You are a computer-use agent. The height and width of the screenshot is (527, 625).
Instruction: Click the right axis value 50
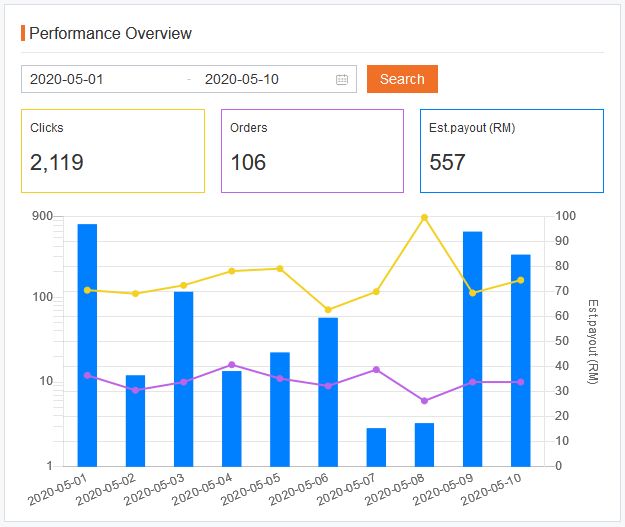(562, 341)
